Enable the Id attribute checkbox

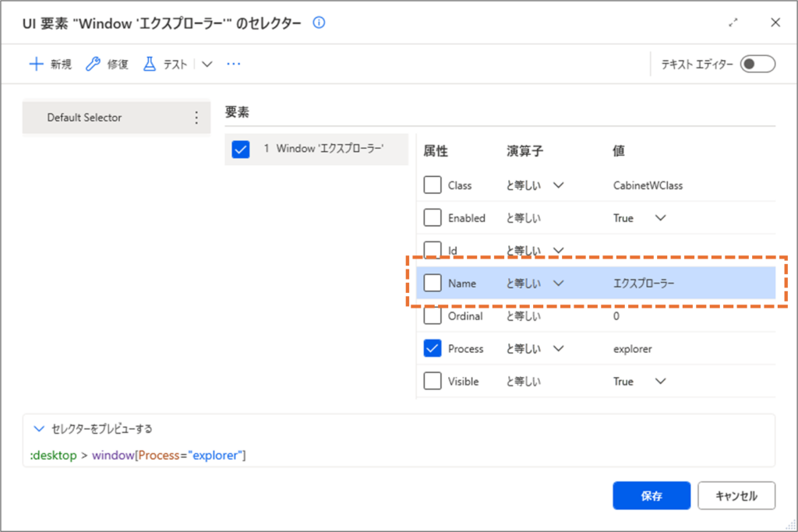432,249
